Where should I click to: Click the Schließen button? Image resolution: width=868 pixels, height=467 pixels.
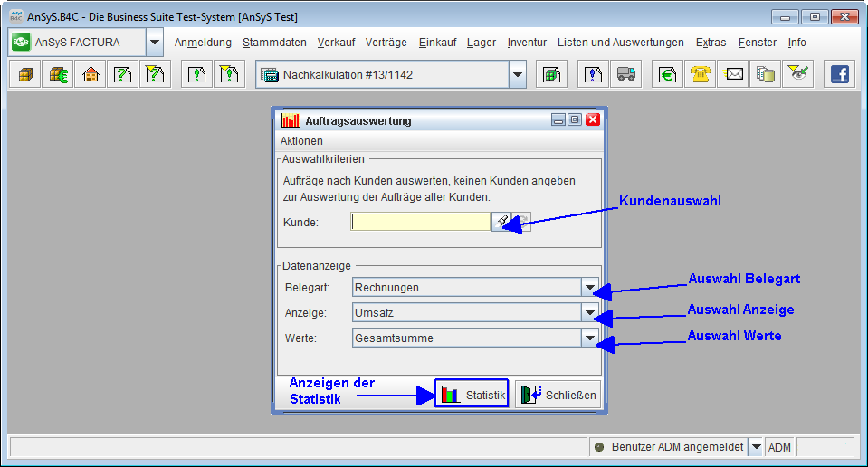click(x=558, y=395)
